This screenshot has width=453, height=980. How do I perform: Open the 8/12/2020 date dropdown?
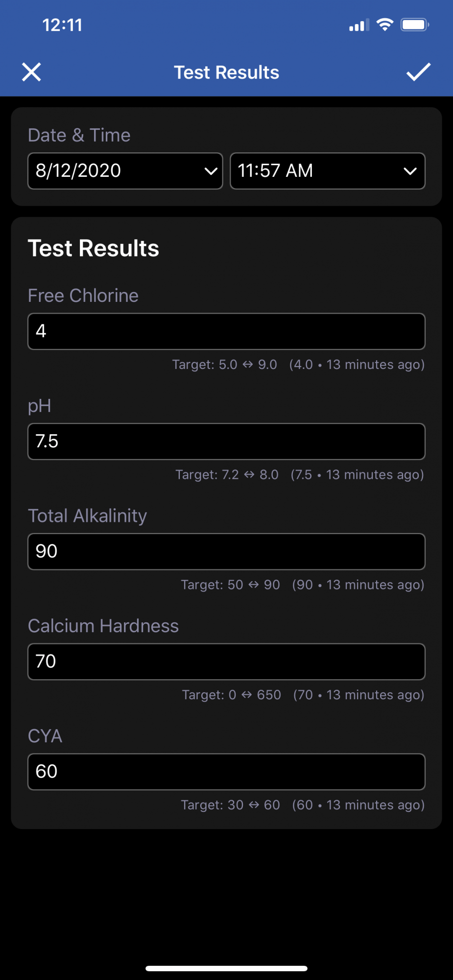pos(125,171)
